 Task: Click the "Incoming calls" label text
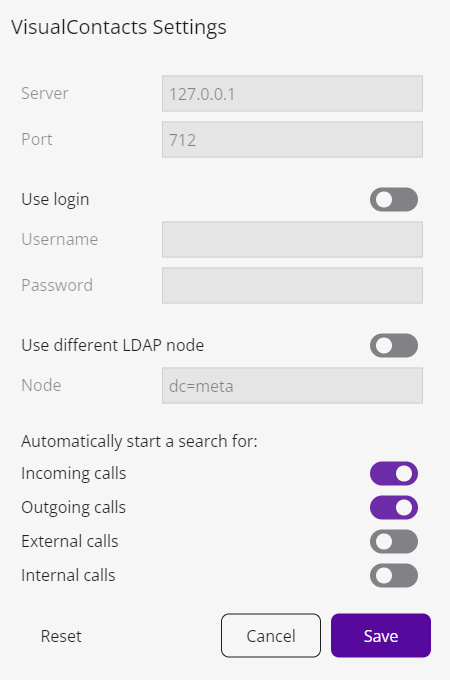74,473
